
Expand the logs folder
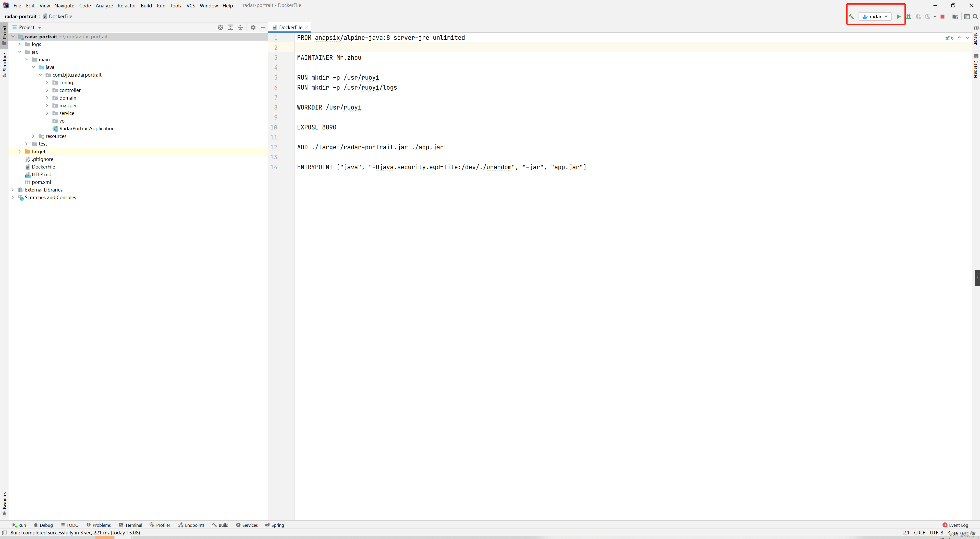19,44
